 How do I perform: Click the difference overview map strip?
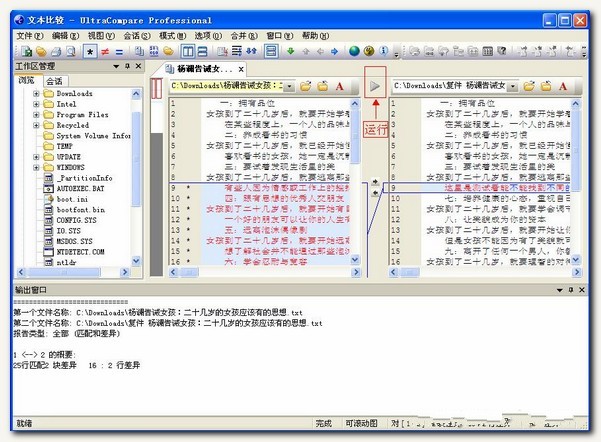pyautogui.click(x=156, y=177)
